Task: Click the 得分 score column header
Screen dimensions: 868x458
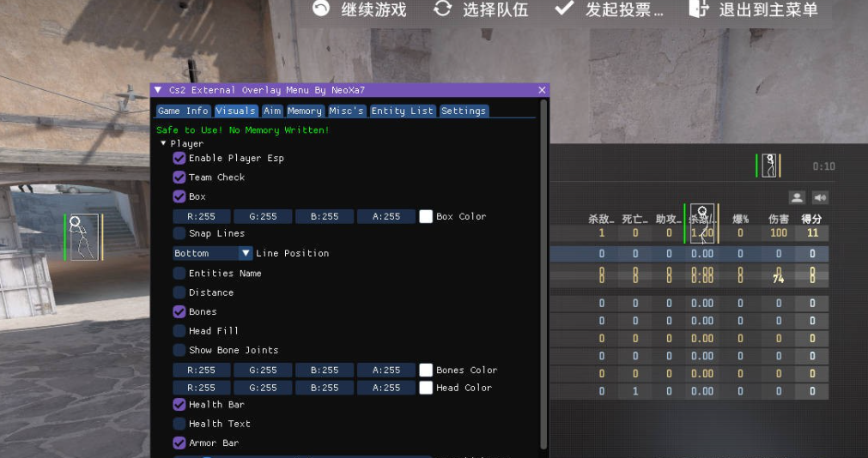Action: tap(811, 219)
